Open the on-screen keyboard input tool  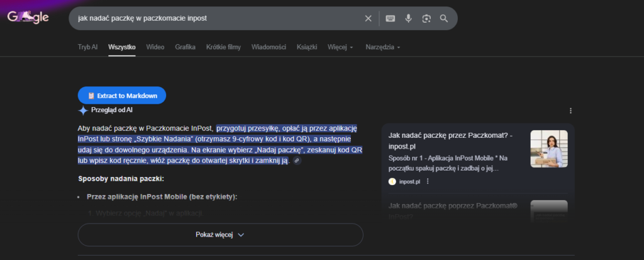click(x=391, y=18)
